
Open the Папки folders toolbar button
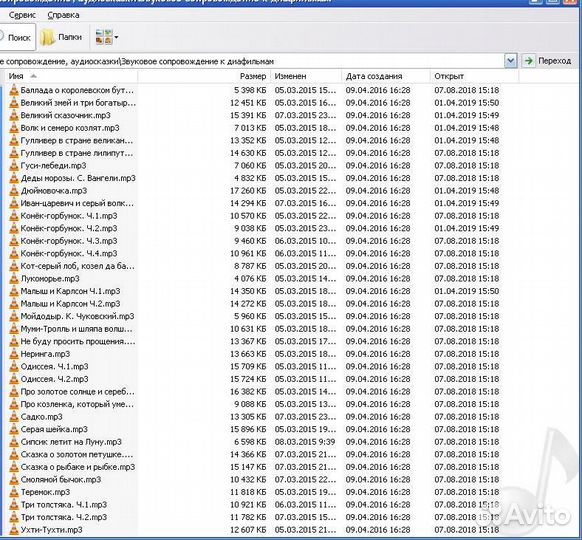point(61,37)
